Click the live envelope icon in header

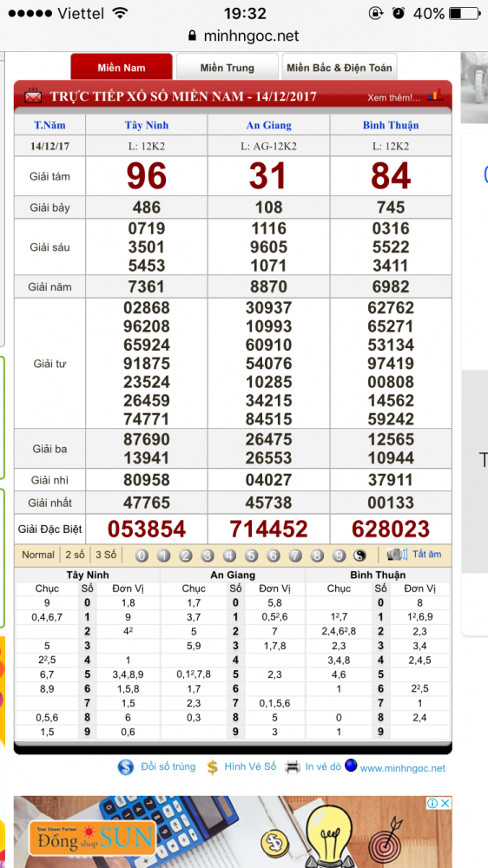pyautogui.click(x=33, y=95)
